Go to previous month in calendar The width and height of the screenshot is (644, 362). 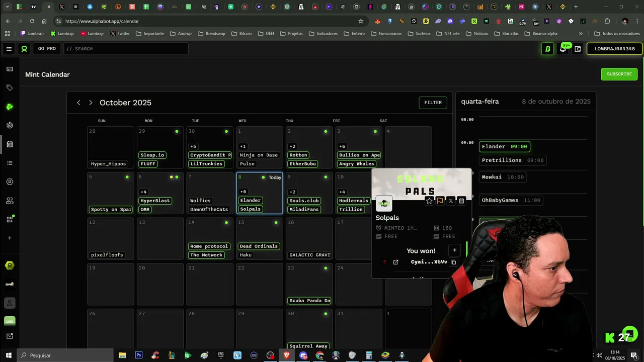coord(78,103)
